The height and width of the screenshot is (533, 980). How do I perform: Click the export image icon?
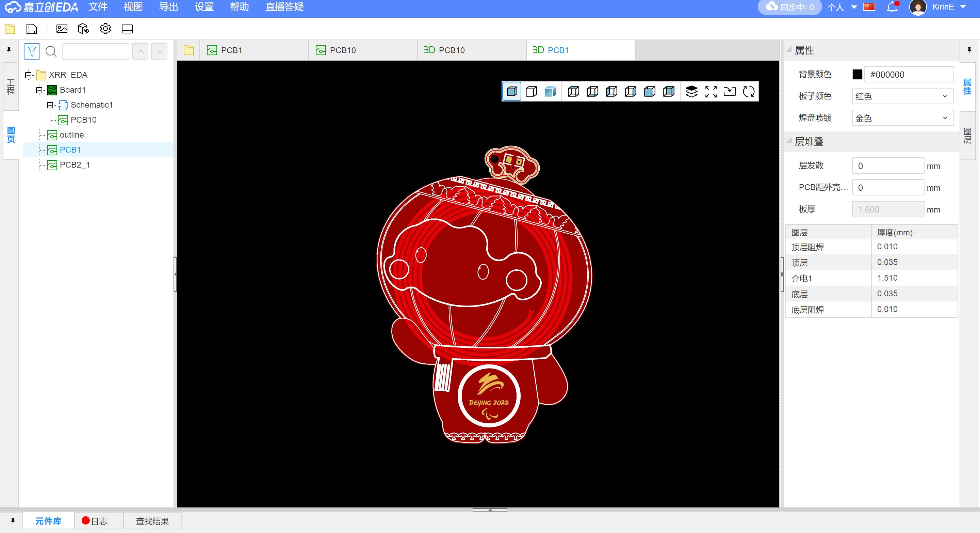pyautogui.click(x=62, y=29)
